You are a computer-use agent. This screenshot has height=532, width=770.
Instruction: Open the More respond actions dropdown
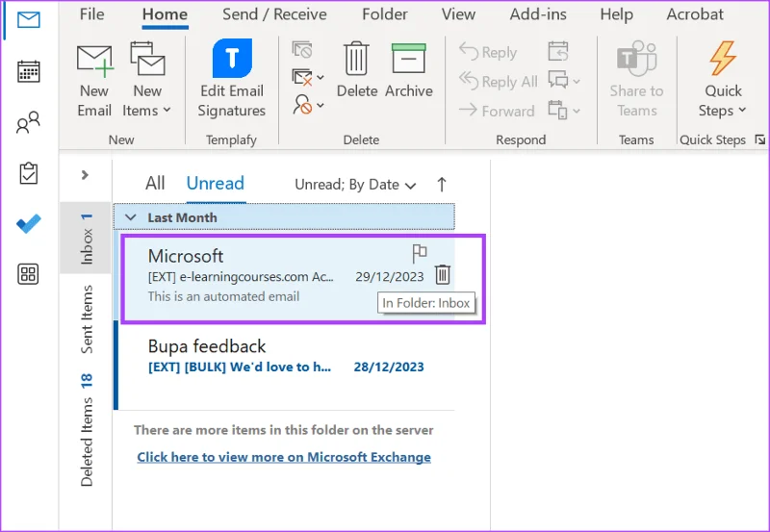[564, 110]
